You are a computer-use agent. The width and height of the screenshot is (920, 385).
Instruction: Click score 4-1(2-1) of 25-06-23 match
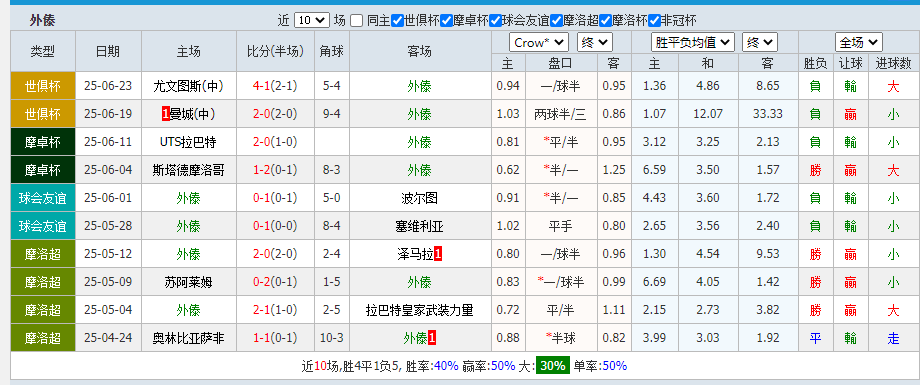pos(275,86)
